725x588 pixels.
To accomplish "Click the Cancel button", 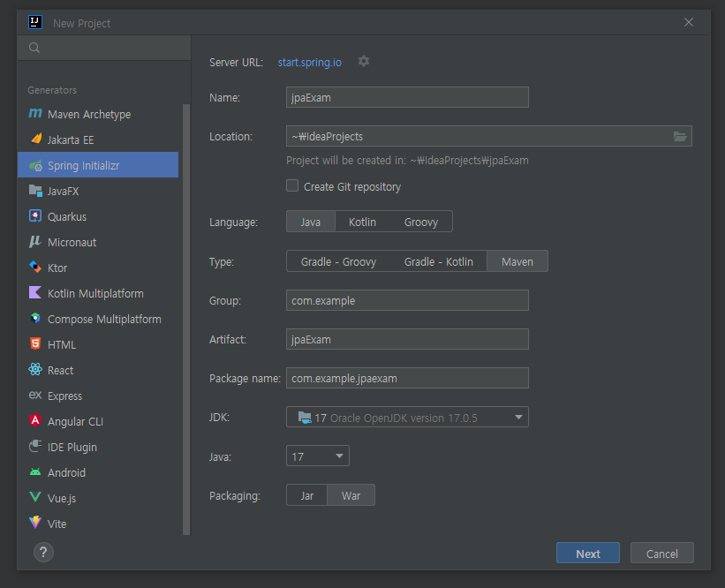I will 661,553.
